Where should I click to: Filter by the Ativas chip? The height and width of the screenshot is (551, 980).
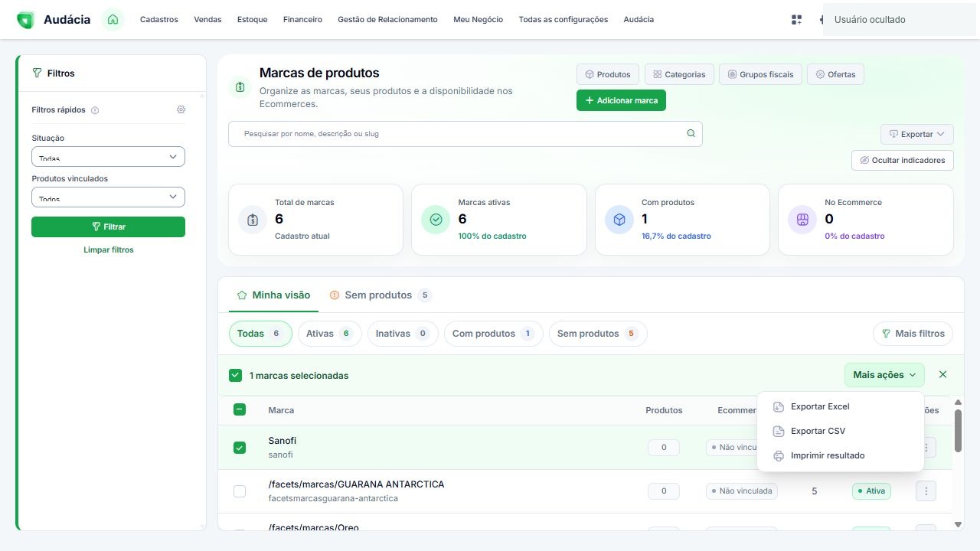point(329,334)
